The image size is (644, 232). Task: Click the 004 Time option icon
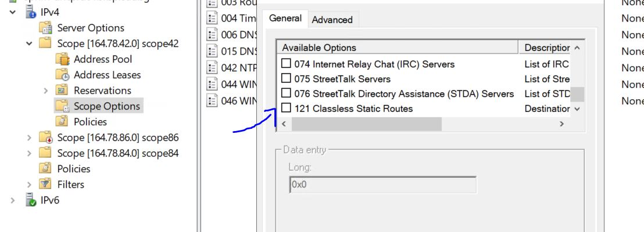pyautogui.click(x=212, y=18)
